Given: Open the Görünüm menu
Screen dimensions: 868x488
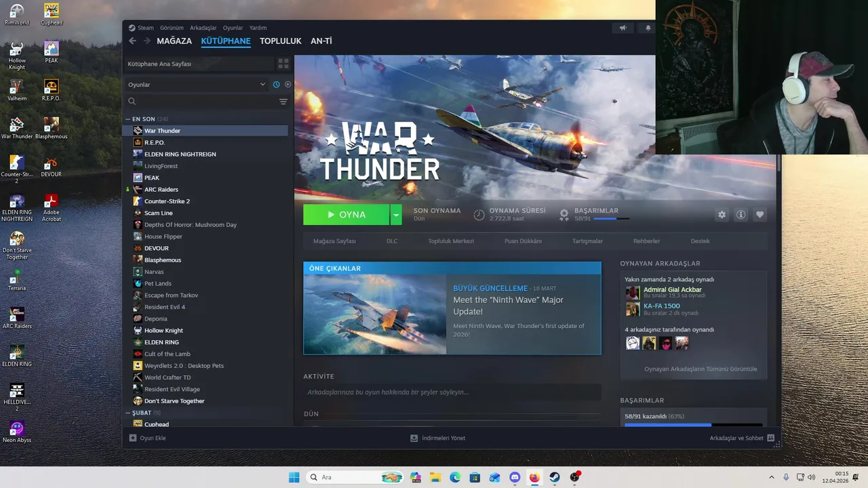Looking at the screenshot, I should [x=172, y=28].
